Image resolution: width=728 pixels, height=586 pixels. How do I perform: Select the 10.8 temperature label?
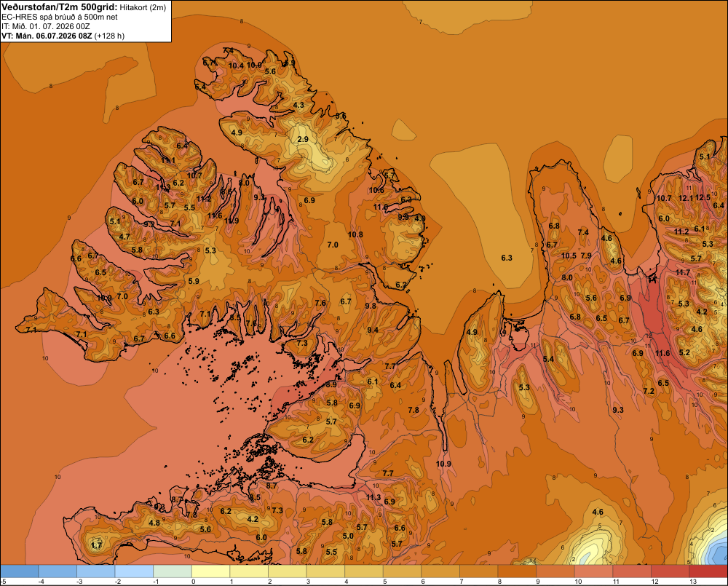(x=355, y=234)
